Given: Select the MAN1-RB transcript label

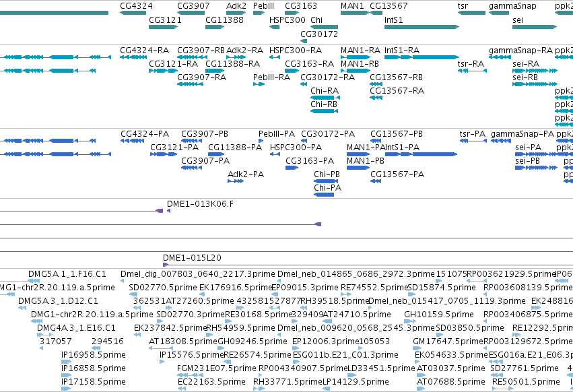Looking at the screenshot, I should [360, 63].
